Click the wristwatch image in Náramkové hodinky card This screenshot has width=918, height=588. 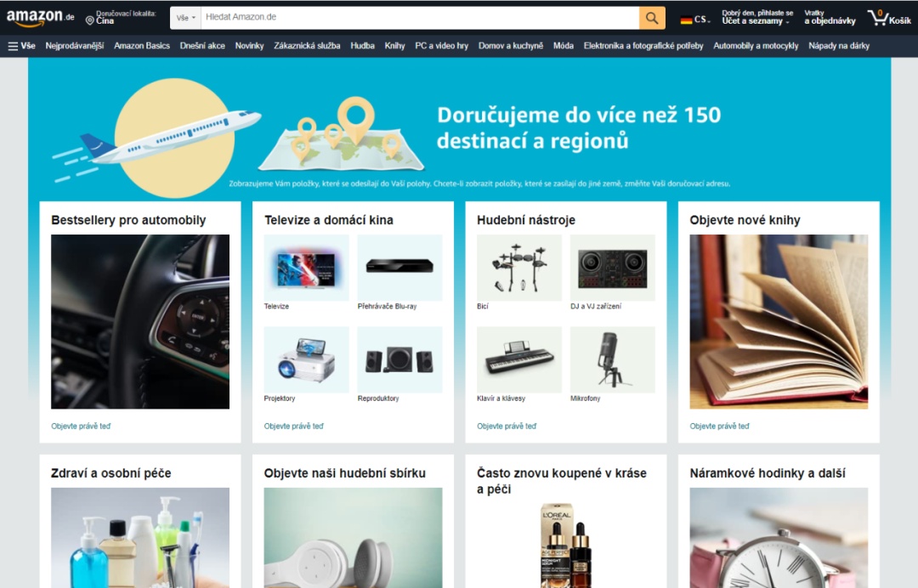coord(779,538)
